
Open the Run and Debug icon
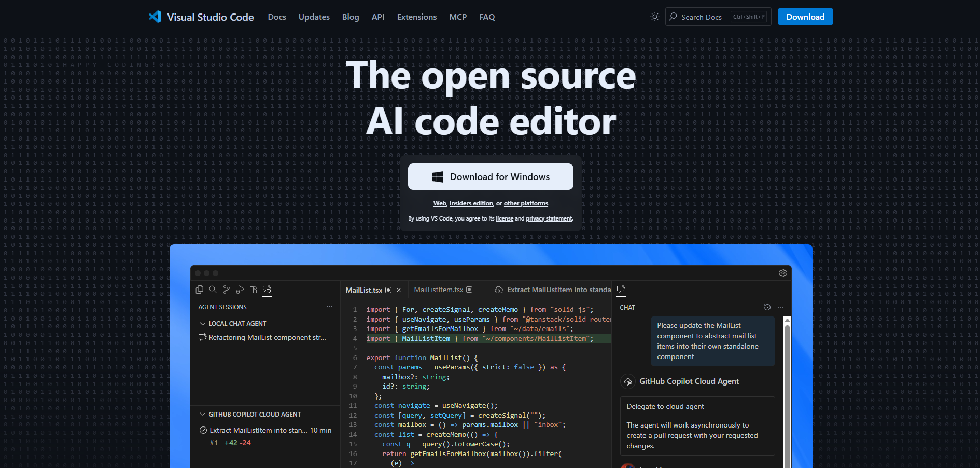[240, 290]
